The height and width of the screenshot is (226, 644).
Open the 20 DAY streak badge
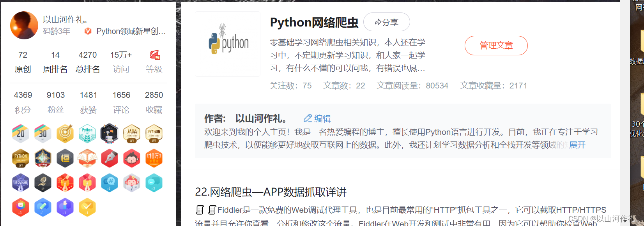(21, 134)
